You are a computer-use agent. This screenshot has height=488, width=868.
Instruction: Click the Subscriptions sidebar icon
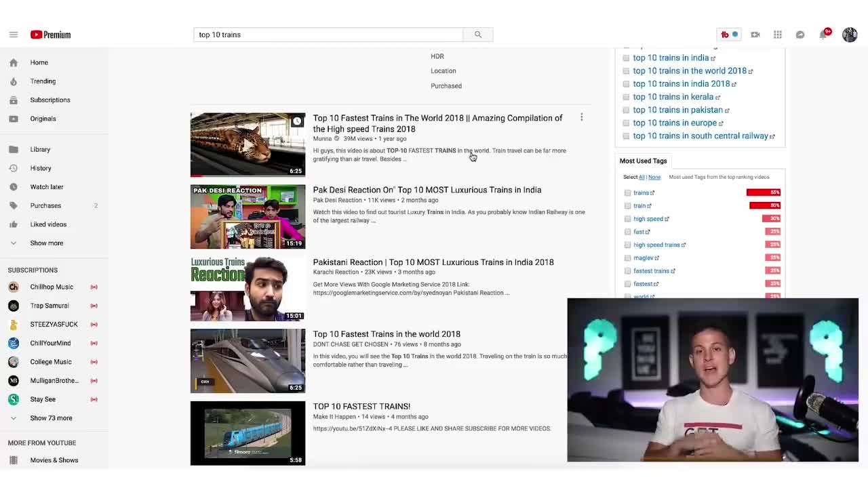(x=13, y=100)
